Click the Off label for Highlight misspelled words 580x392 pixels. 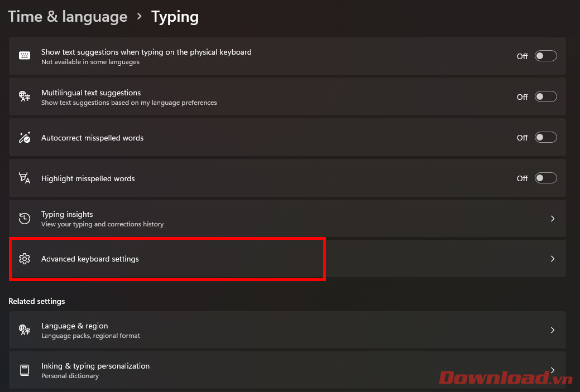[522, 178]
